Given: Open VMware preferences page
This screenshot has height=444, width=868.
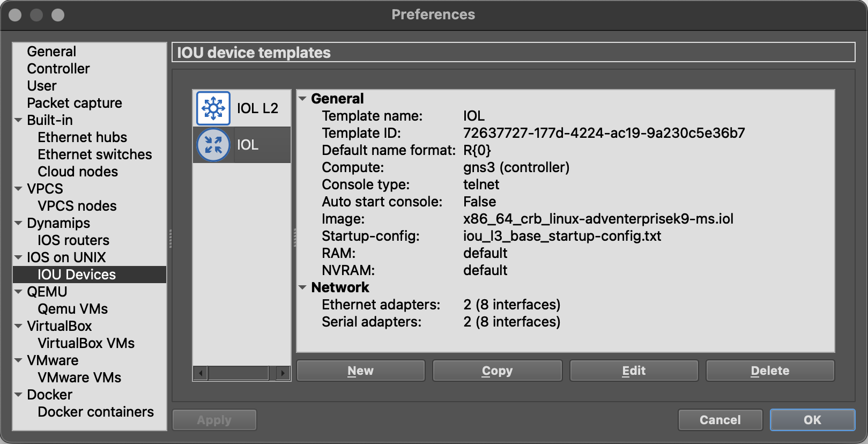Looking at the screenshot, I should point(53,360).
